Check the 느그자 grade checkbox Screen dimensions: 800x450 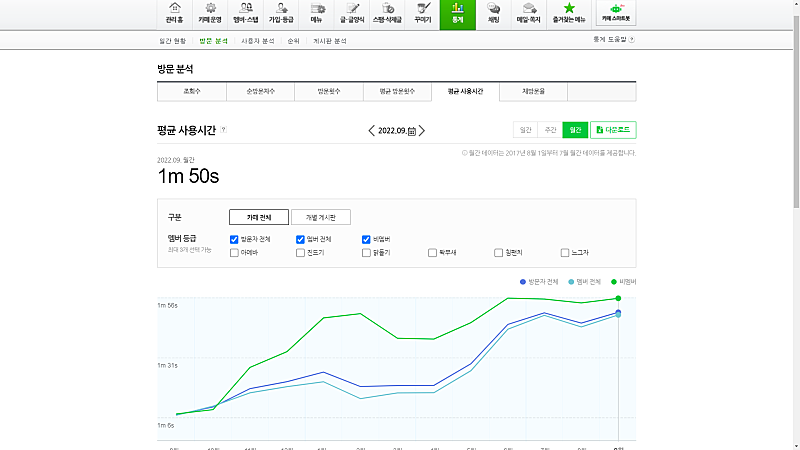tap(565, 253)
